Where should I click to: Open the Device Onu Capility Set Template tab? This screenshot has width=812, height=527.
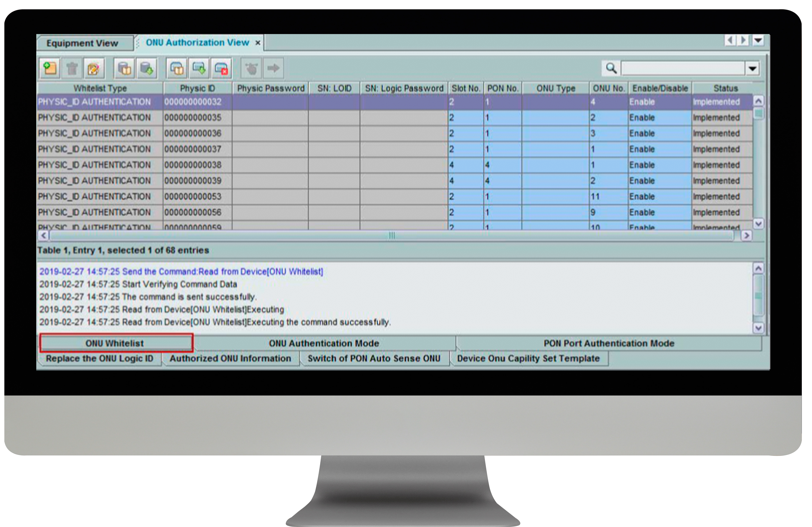528,359
